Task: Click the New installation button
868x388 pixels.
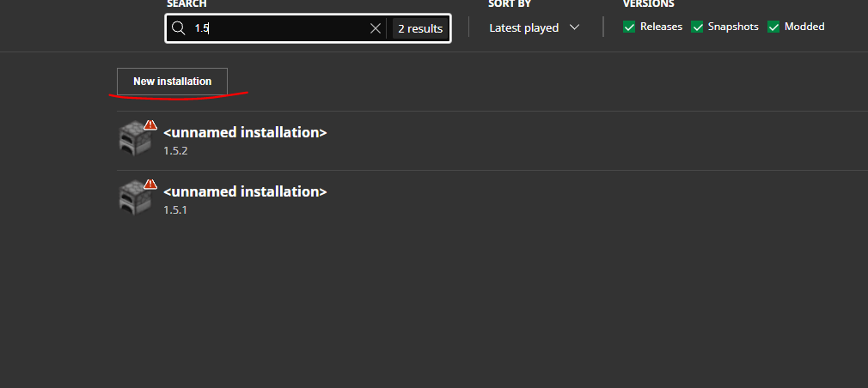Action: click(172, 82)
